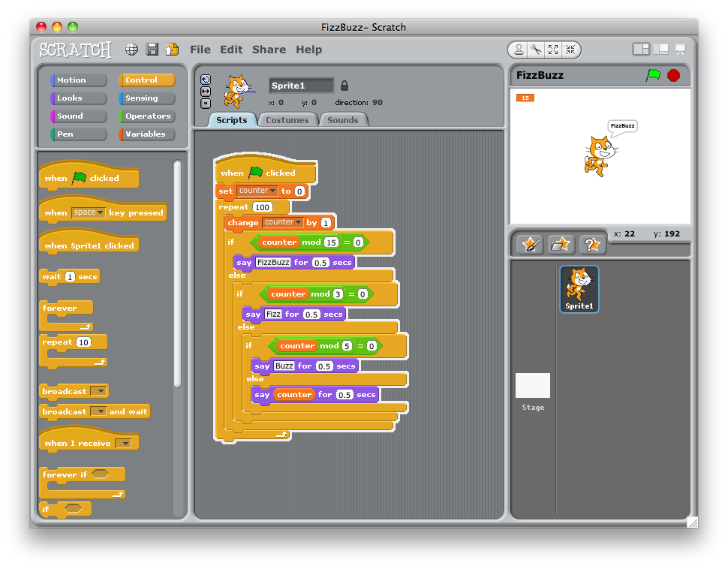This screenshot has height=569, width=728.
Task: Select the can-rotate rotation style button
Action: [x=206, y=79]
